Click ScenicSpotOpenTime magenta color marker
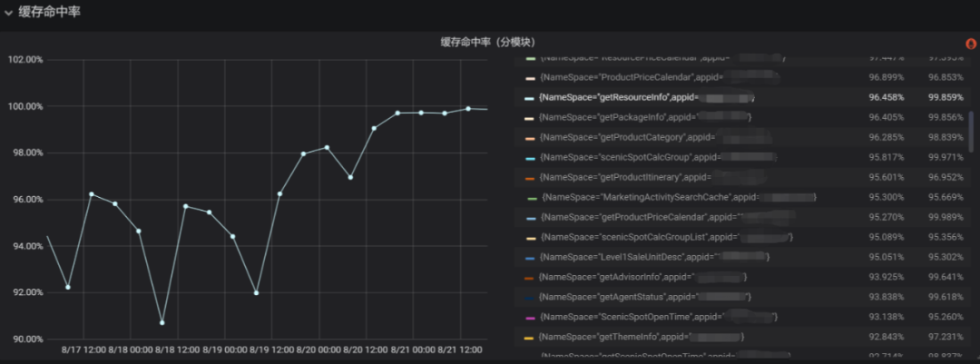The height and width of the screenshot is (364, 980). [x=530, y=317]
